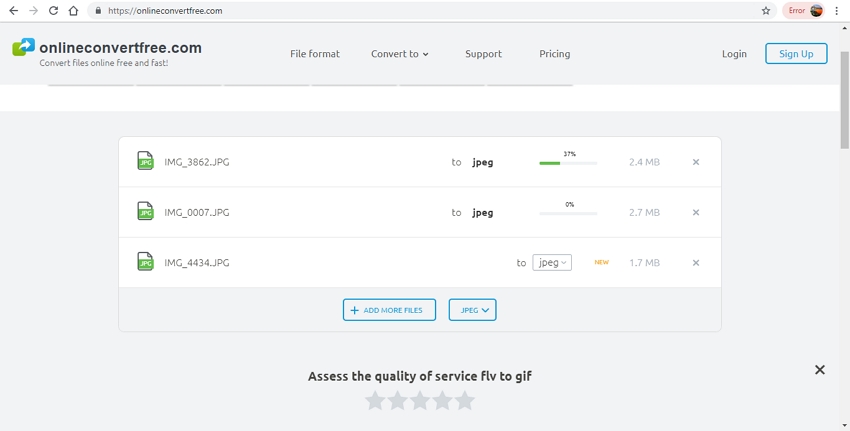Remove IMG_3862.JPG from the list
The image size is (850, 431).
pyautogui.click(x=696, y=162)
